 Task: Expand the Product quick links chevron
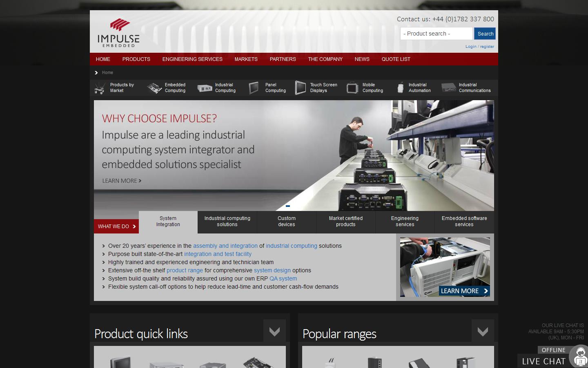click(x=274, y=331)
